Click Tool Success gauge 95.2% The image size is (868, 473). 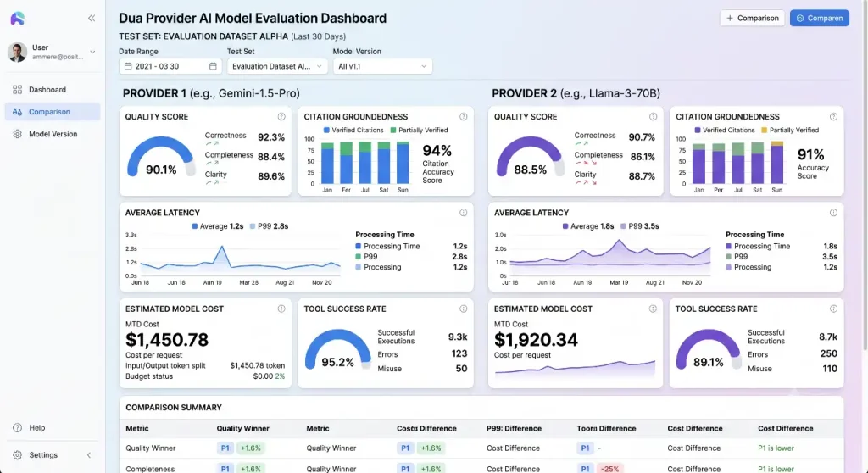tap(337, 351)
